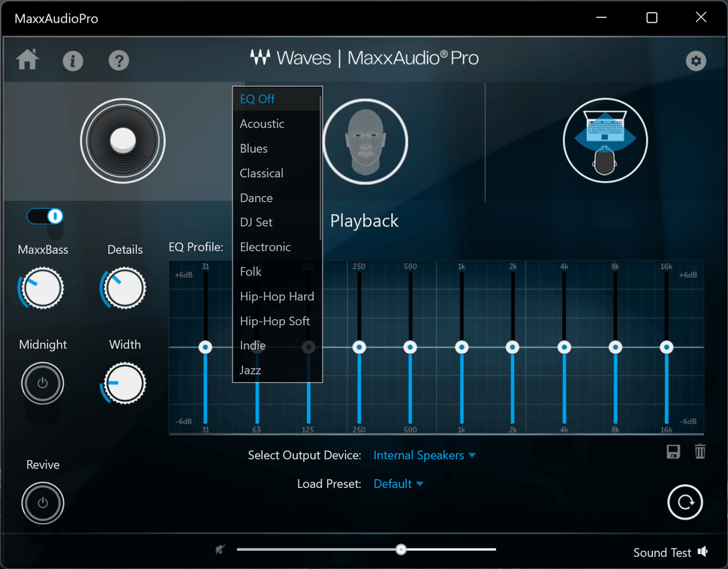
Task: Save the current EQ preset
Action: pos(673,451)
